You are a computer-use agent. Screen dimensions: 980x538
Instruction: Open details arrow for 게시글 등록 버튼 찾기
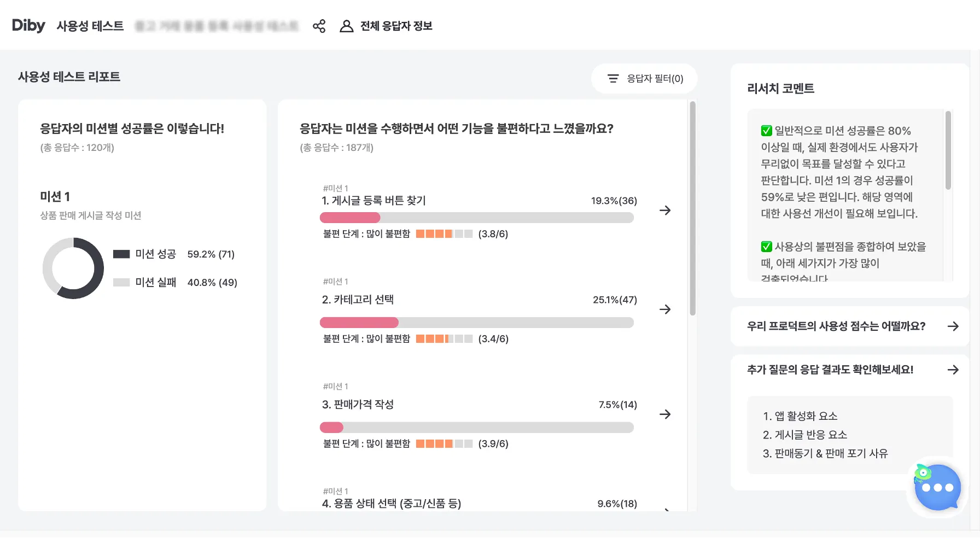click(x=665, y=210)
